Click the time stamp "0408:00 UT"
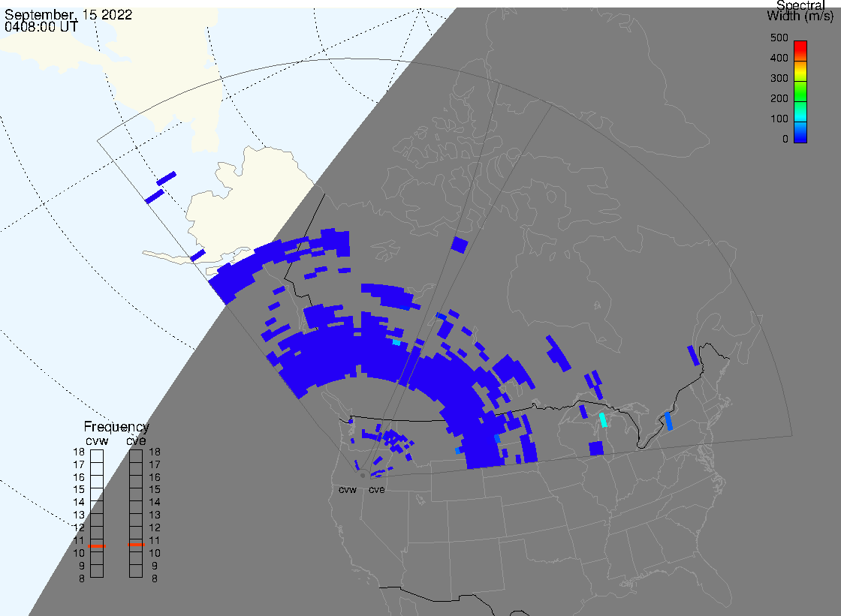This screenshot has width=841, height=616. (41, 27)
